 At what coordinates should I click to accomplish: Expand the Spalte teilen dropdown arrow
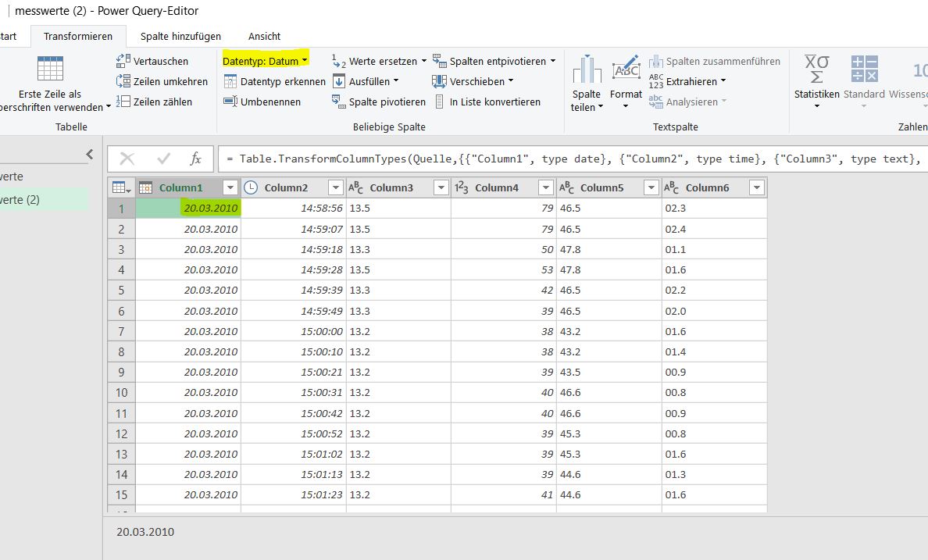601,107
